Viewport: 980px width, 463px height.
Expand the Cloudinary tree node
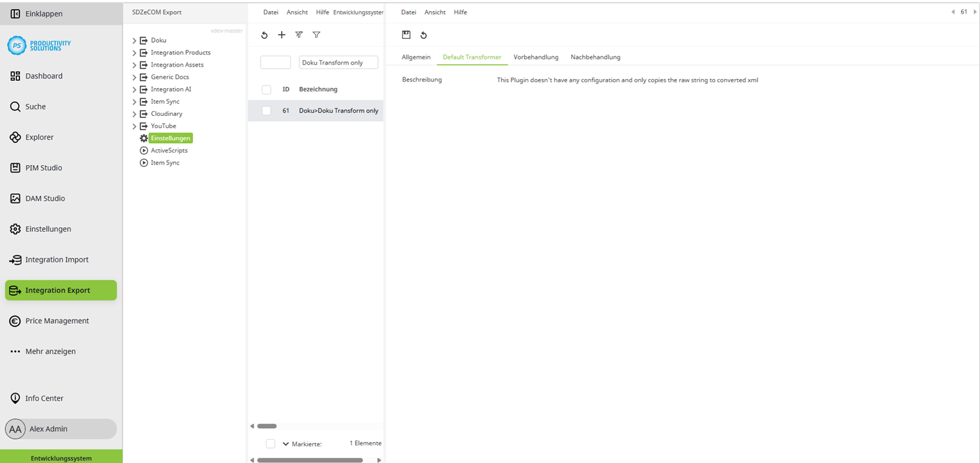coord(134,113)
